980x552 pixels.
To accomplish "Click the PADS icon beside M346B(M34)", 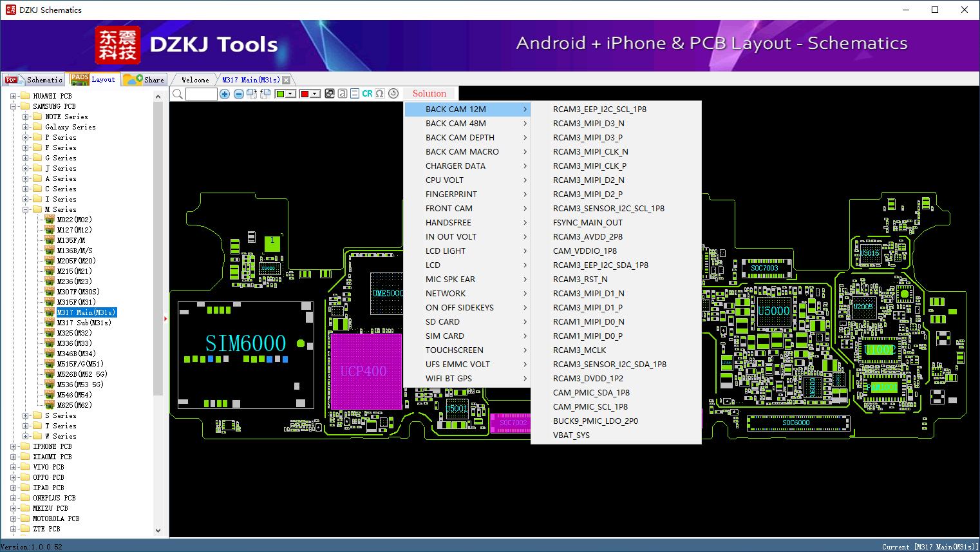I will (50, 354).
